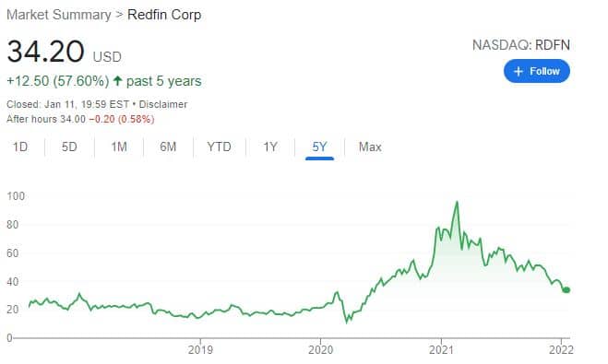Click the NASDAQ: RDFN ticker label

521,45
